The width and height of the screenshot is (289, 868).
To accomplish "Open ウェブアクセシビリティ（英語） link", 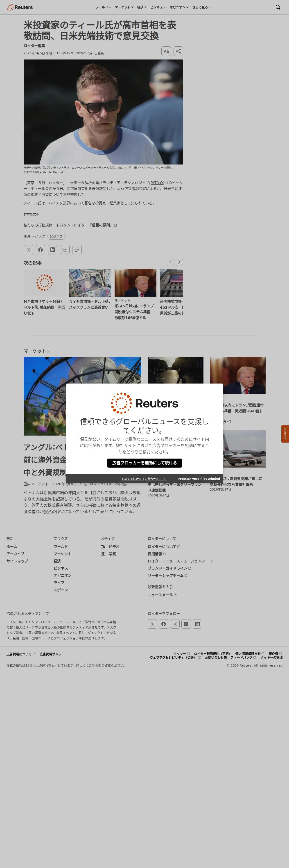I will (175, 657).
